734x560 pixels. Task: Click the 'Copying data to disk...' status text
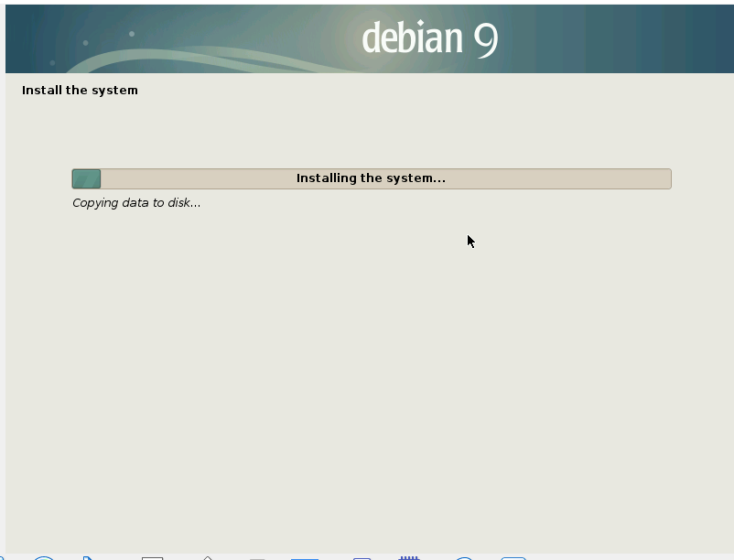pos(136,203)
